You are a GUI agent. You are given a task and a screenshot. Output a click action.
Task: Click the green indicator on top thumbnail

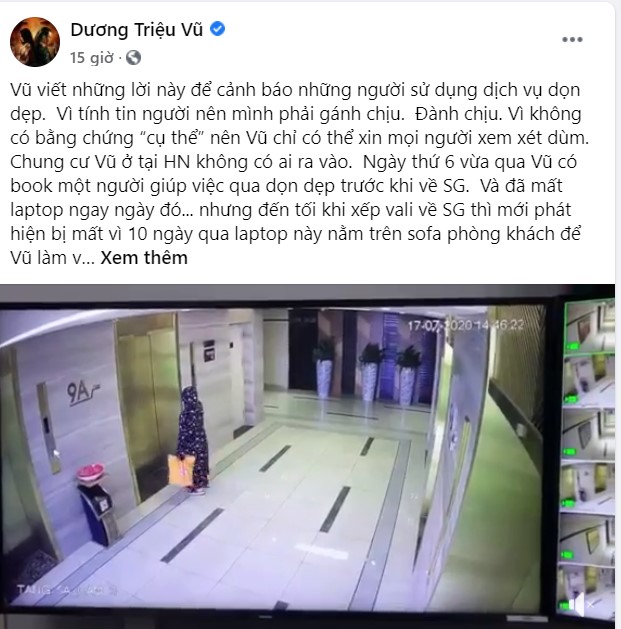point(572,346)
